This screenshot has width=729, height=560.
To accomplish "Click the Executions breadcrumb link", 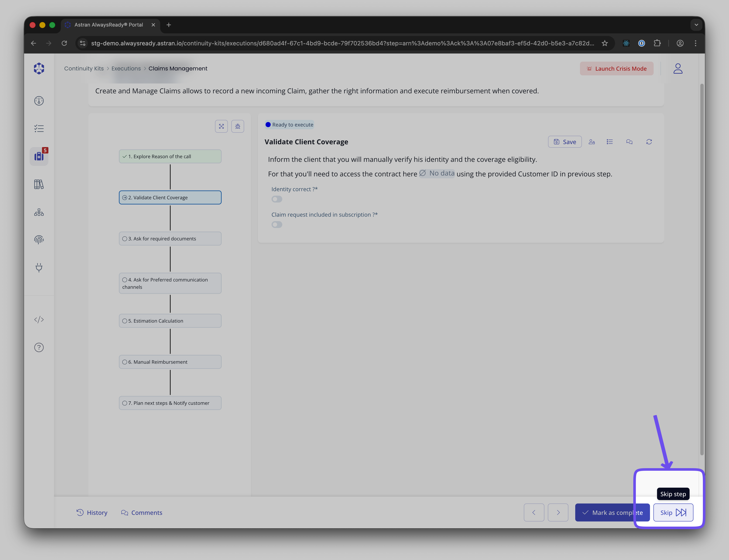I will coord(126,69).
